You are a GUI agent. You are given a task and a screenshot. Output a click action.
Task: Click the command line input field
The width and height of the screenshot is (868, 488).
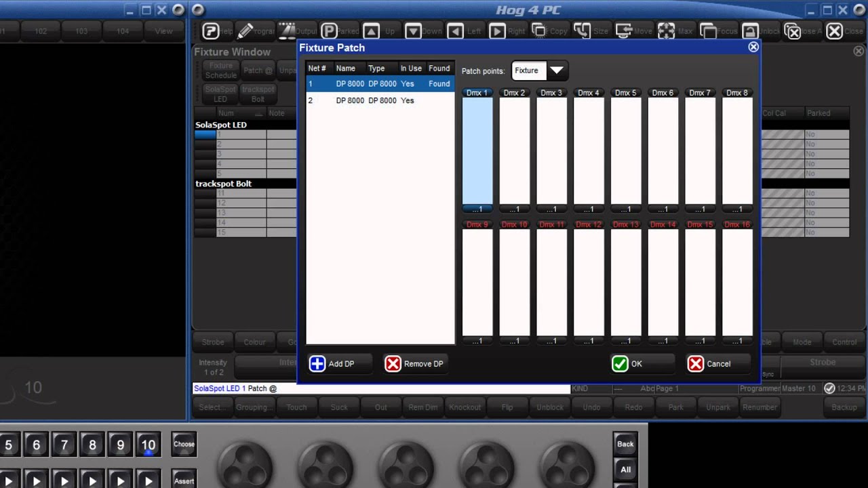pos(381,388)
